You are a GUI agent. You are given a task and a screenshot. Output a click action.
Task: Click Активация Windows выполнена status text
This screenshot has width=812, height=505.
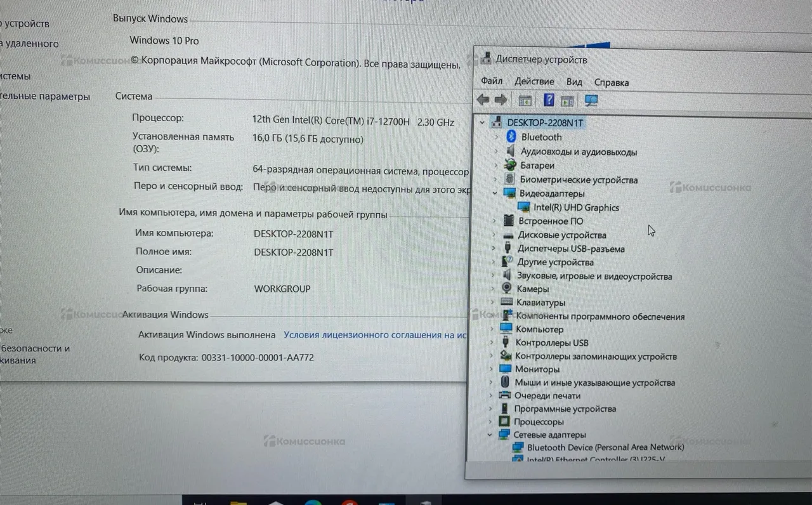pyautogui.click(x=207, y=334)
